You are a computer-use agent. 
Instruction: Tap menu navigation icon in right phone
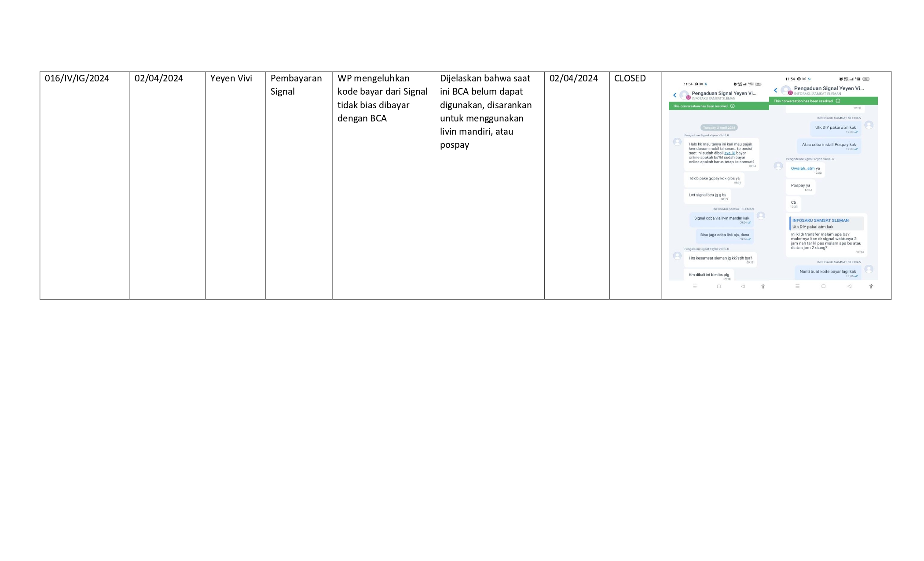[797, 286]
